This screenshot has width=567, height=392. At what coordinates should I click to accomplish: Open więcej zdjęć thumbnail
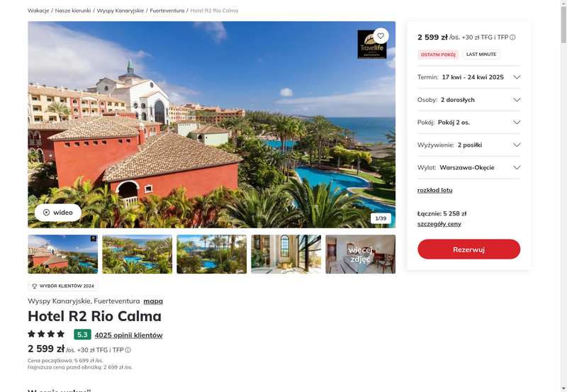pos(360,254)
